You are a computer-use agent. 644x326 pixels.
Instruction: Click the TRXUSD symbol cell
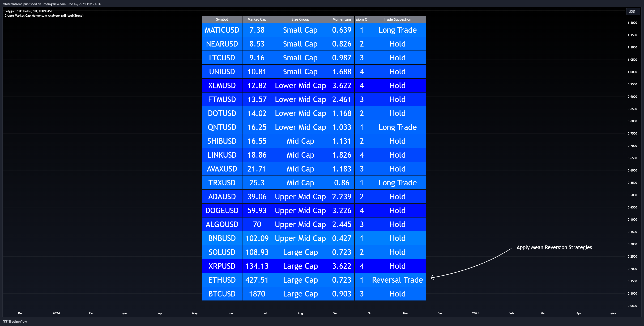222,183
